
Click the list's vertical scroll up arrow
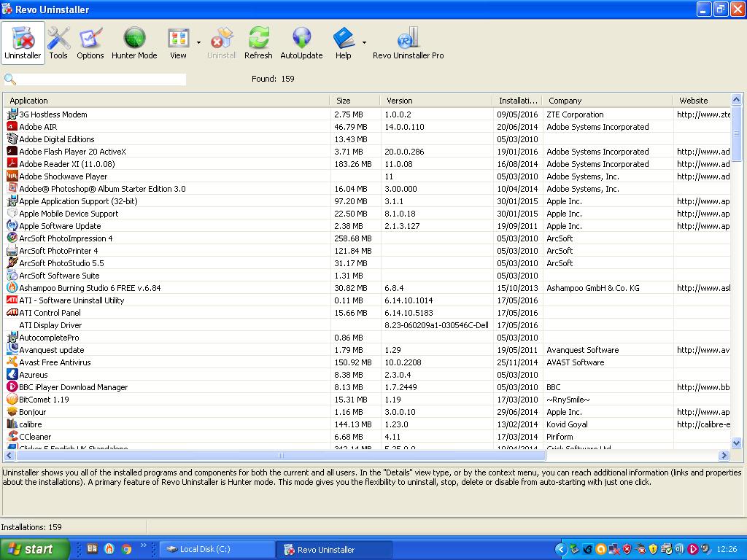[x=736, y=99]
